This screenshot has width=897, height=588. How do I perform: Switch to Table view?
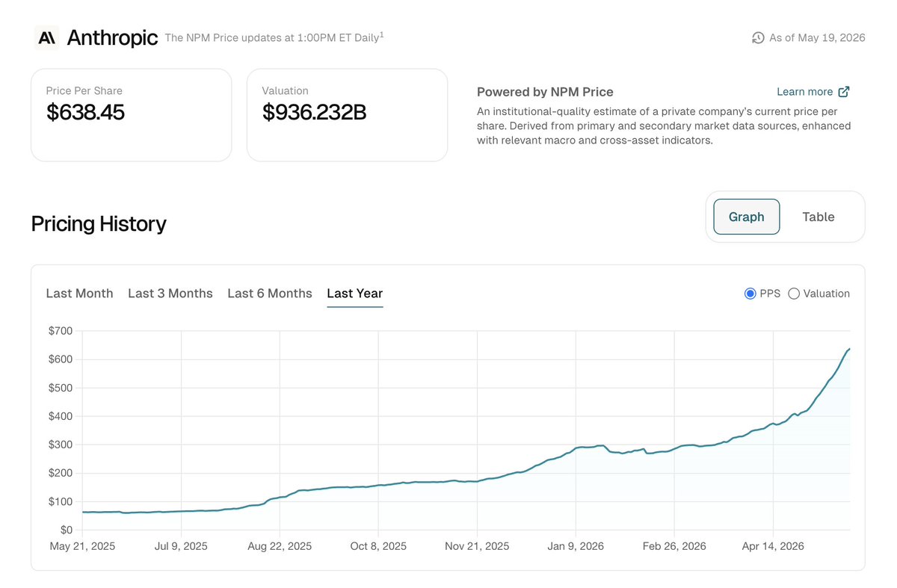(819, 217)
